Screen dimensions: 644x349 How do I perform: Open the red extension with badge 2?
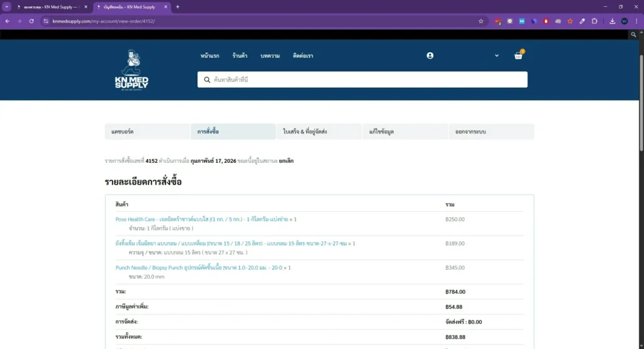tap(498, 21)
